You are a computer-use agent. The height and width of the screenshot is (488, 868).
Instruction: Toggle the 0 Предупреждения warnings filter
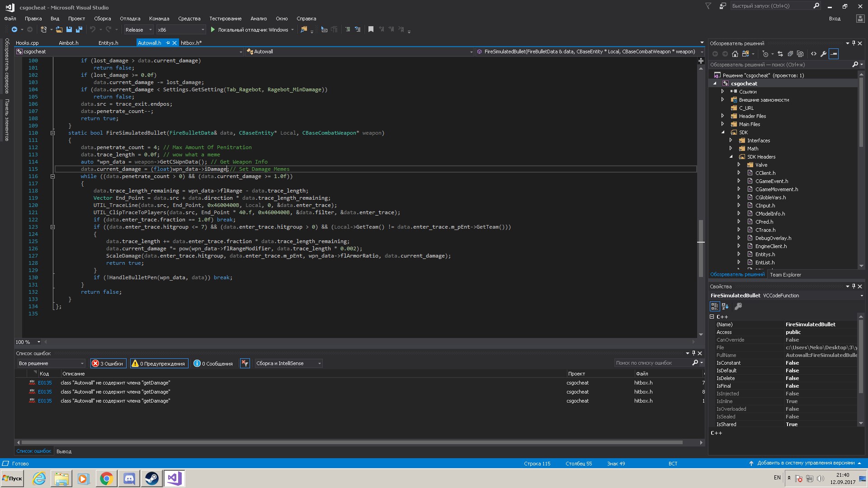pyautogui.click(x=159, y=363)
